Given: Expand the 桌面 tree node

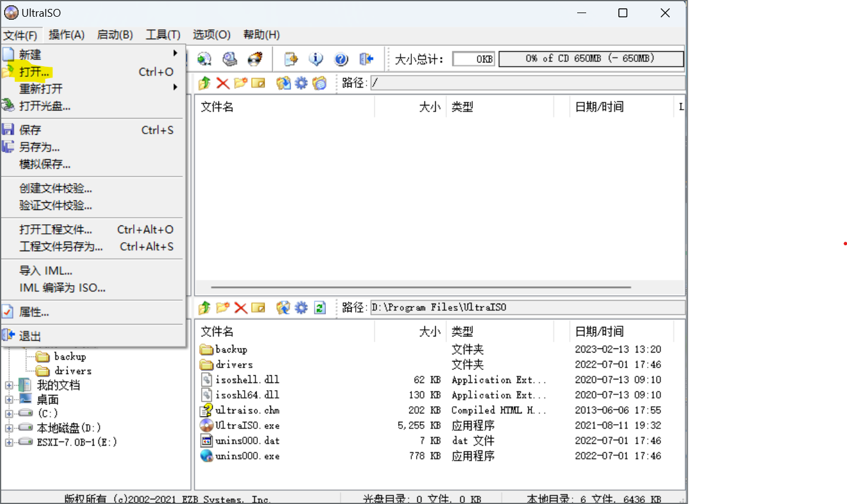Looking at the screenshot, I should click(9, 400).
